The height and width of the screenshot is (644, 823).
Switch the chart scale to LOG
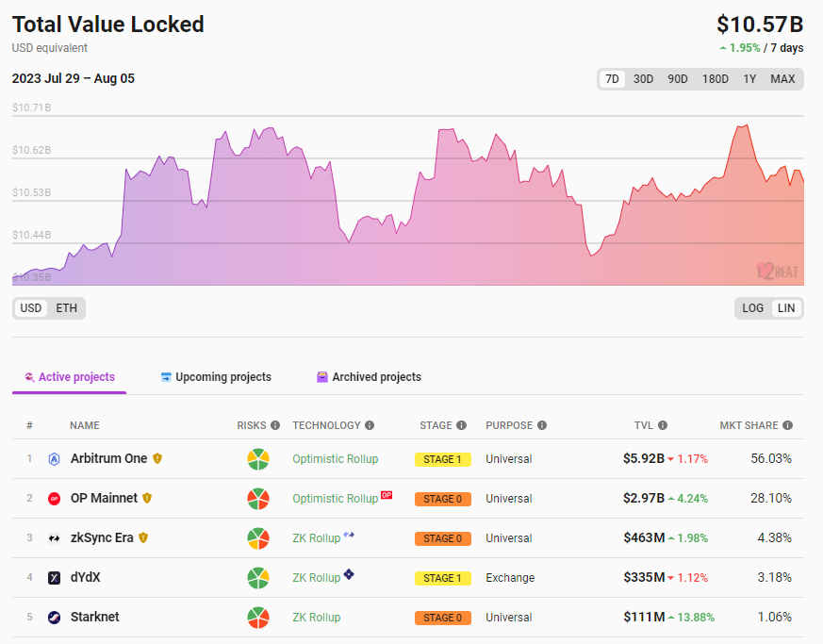click(753, 308)
